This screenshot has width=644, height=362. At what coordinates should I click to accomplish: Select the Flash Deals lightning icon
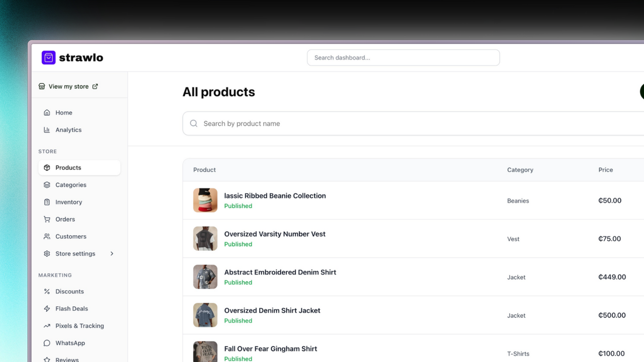coord(47,308)
